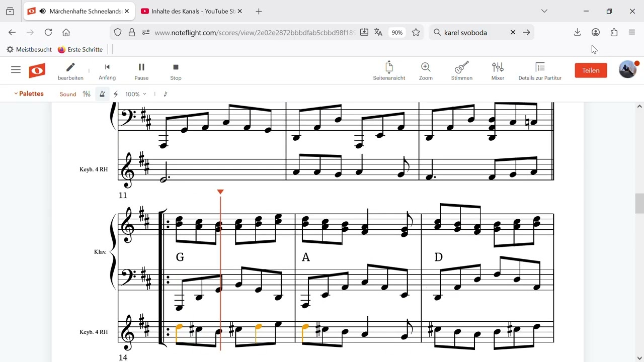Open tracking protection shield info
Viewport: 644px width, 362px height.
[x=118, y=32]
